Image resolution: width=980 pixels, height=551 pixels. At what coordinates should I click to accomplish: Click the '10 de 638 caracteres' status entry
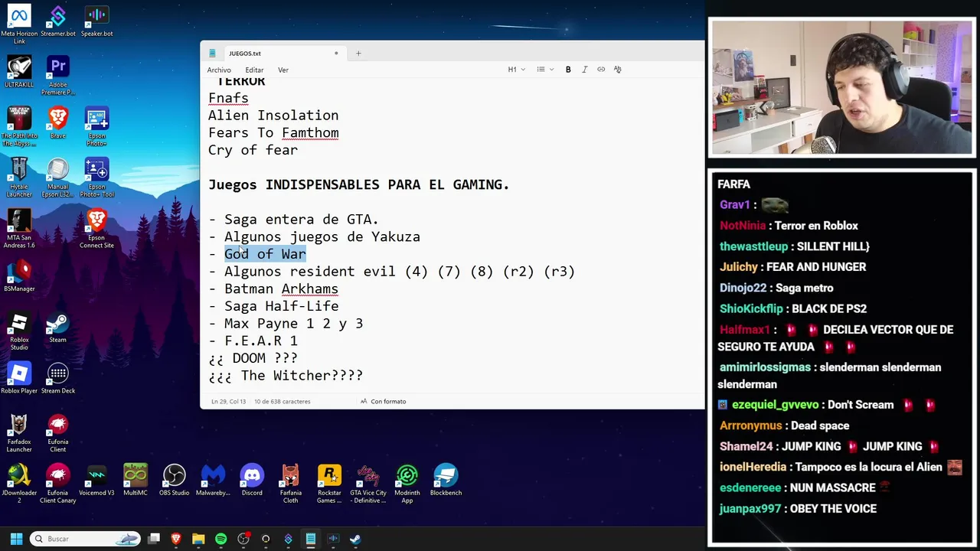[x=283, y=401]
